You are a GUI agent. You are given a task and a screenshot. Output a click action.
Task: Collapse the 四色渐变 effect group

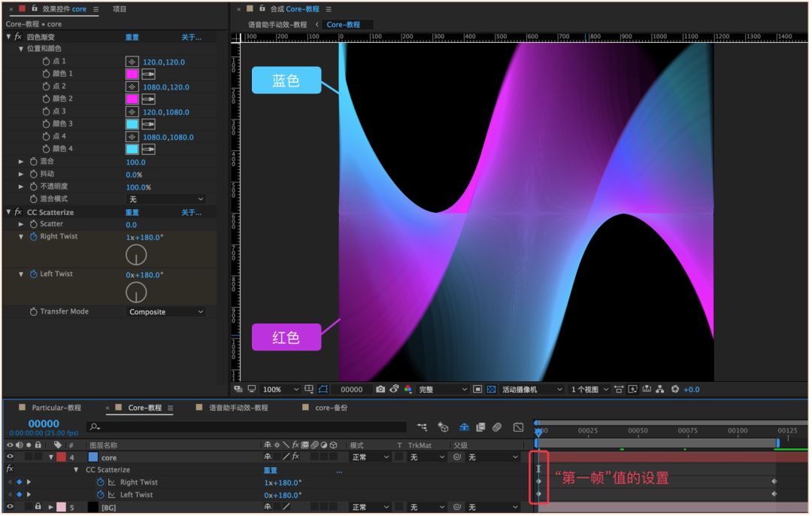click(x=8, y=37)
